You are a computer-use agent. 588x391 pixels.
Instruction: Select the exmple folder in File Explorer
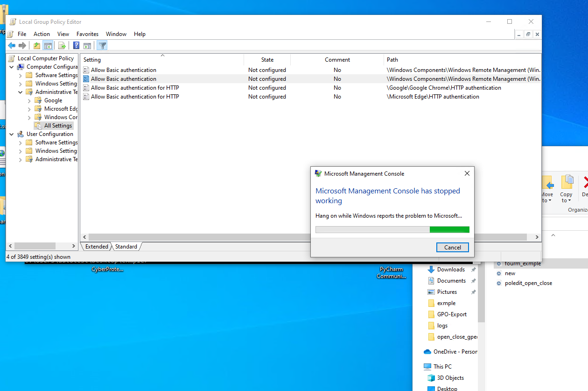446,303
